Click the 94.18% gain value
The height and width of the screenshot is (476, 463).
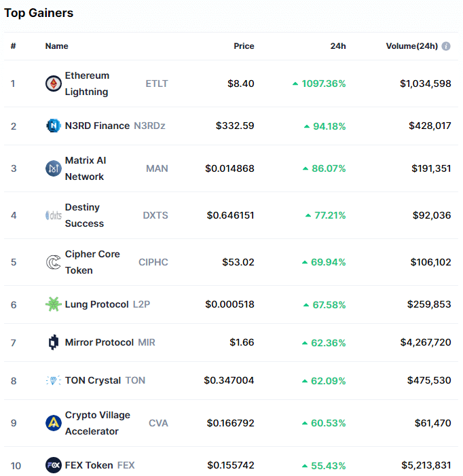coord(329,126)
